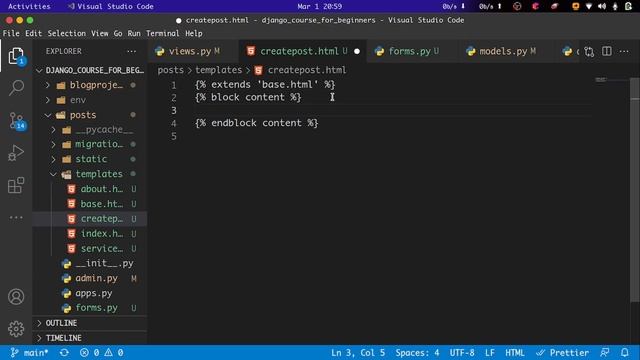Click the Spaces: 4 indentation setting
This screenshot has height=360, width=640.
[x=417, y=353]
